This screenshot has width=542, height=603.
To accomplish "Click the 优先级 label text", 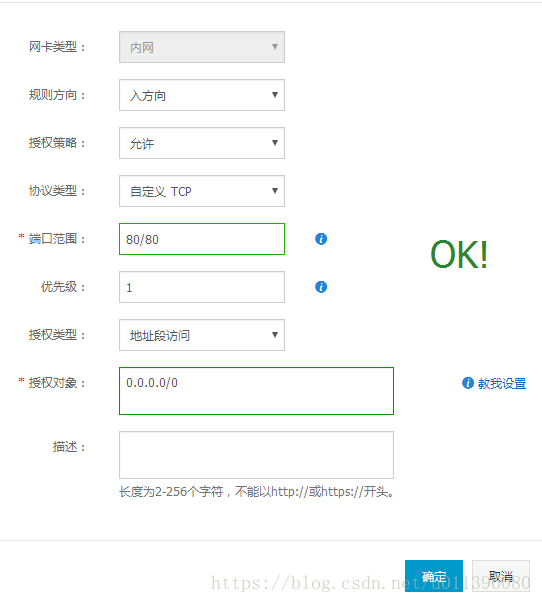I will (x=63, y=287).
